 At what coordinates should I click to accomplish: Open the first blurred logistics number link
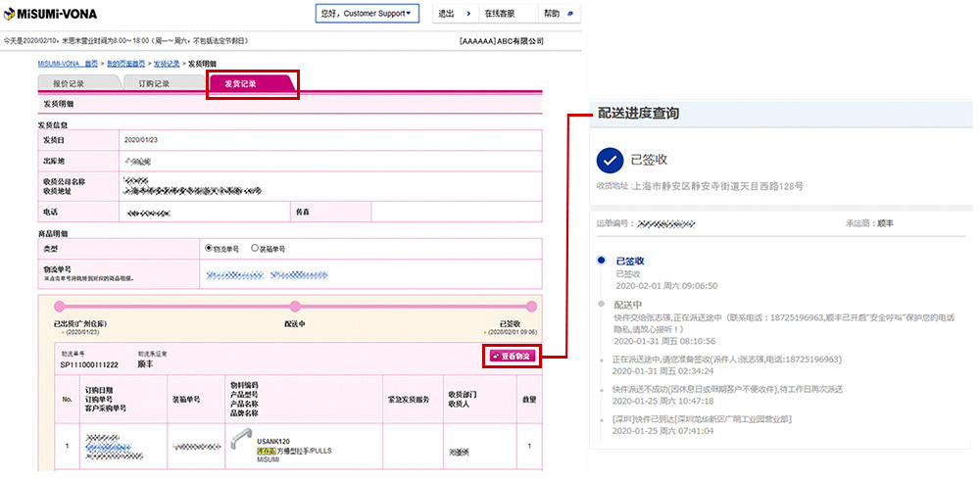pyautogui.click(x=234, y=275)
